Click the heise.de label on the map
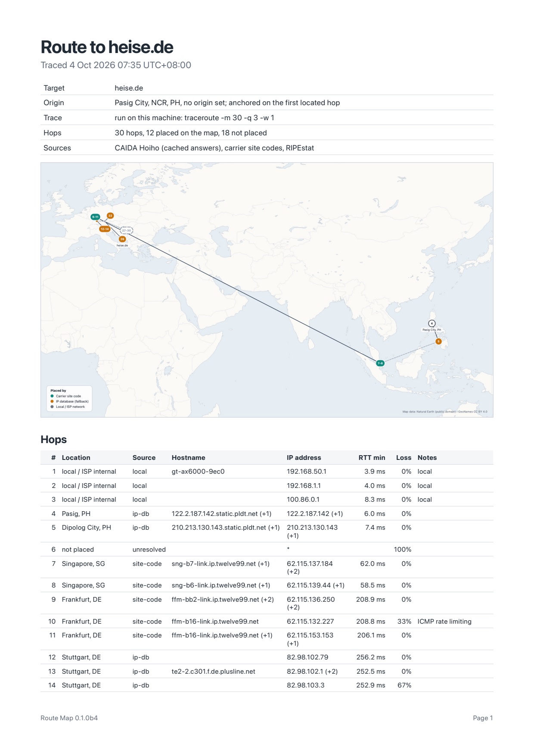The height and width of the screenshot is (756, 534). [x=122, y=245]
